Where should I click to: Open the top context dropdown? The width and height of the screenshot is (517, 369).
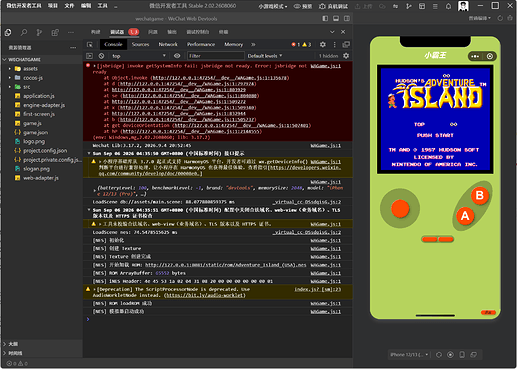tap(139, 56)
